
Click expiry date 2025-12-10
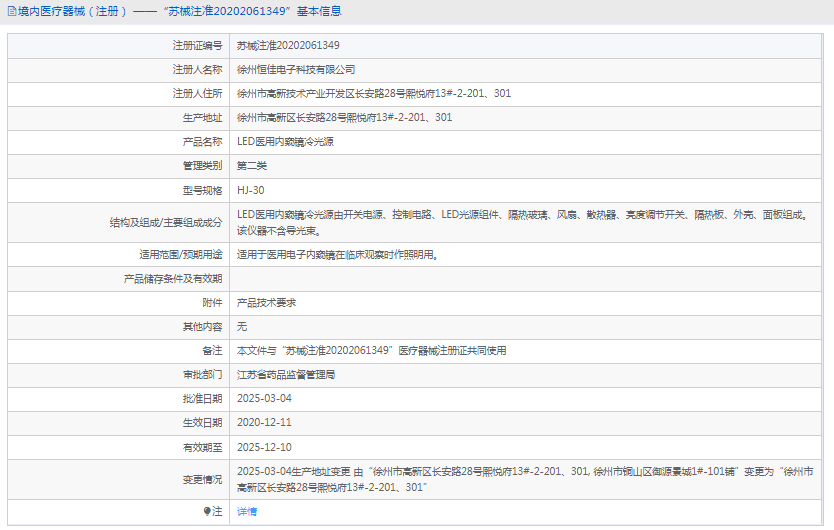pyautogui.click(x=264, y=447)
